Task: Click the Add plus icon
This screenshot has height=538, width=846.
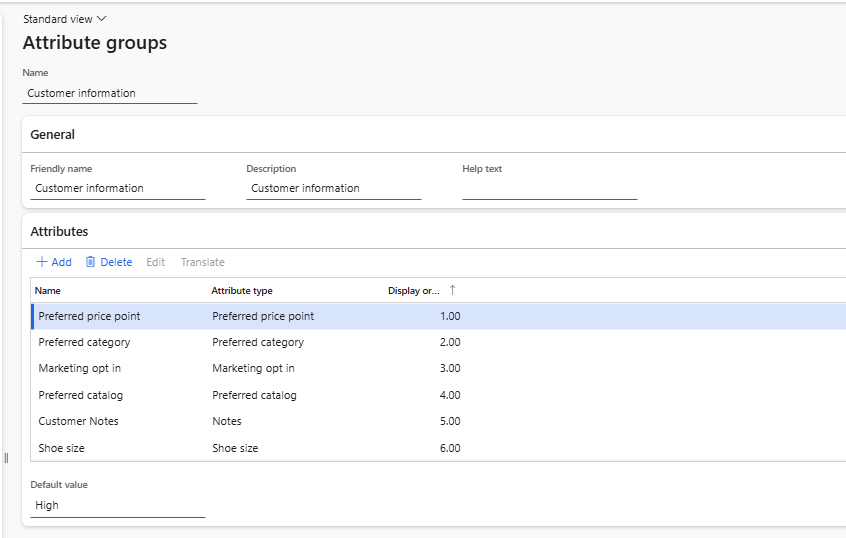Action: coord(42,262)
